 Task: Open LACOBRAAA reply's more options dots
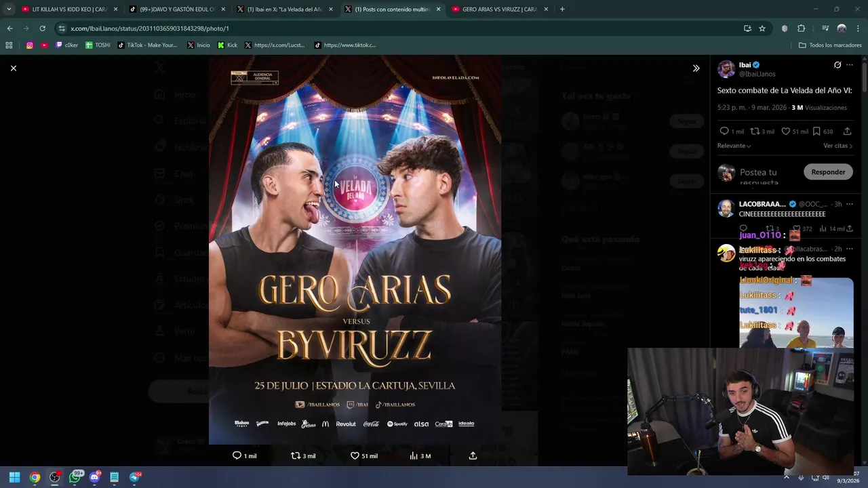click(850, 204)
